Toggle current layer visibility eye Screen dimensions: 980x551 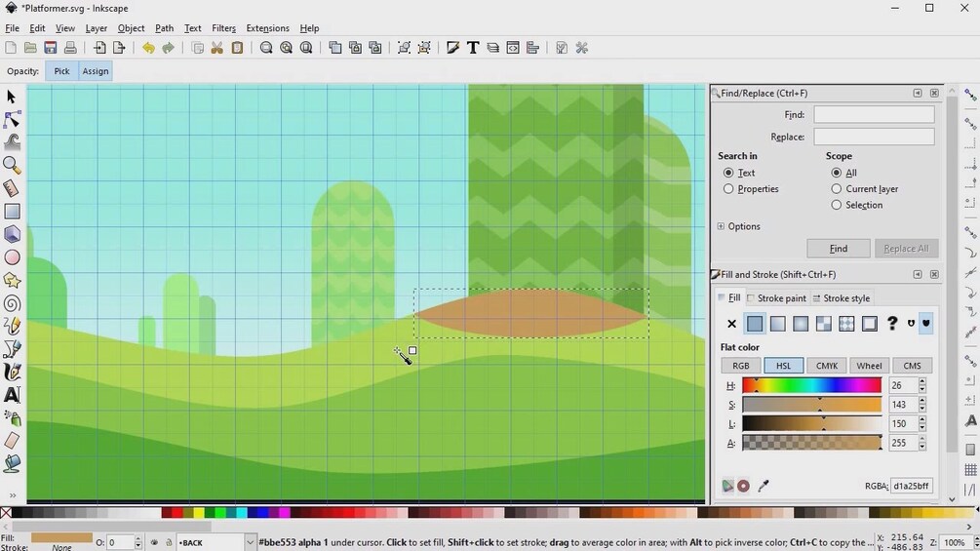154,543
